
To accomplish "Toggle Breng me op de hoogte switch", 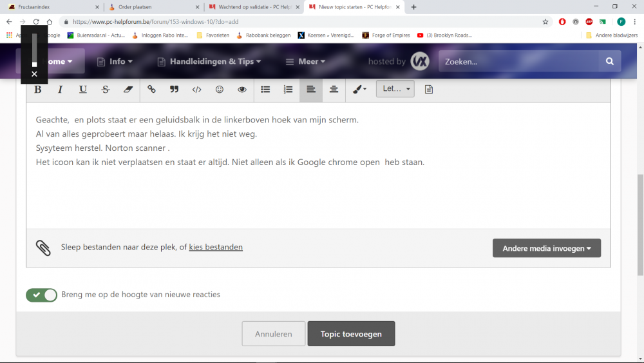I will click(41, 295).
